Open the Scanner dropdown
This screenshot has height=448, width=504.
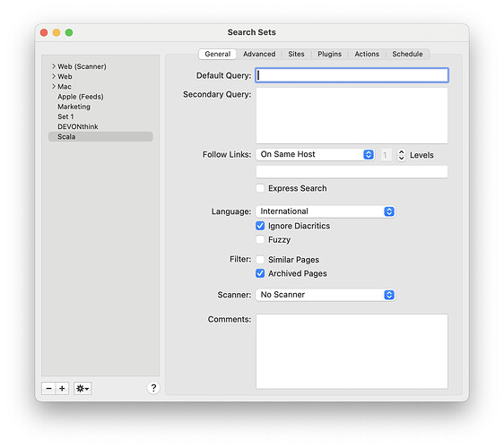pyautogui.click(x=326, y=295)
